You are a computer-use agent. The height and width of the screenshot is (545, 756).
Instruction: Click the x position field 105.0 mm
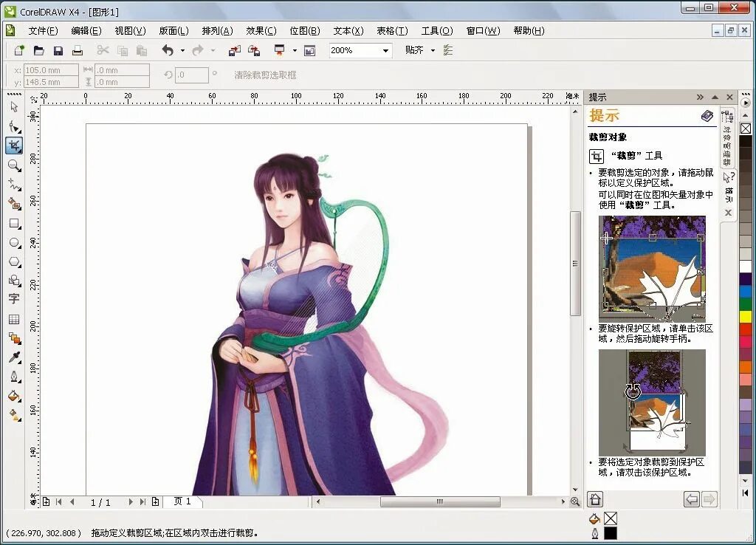51,70
